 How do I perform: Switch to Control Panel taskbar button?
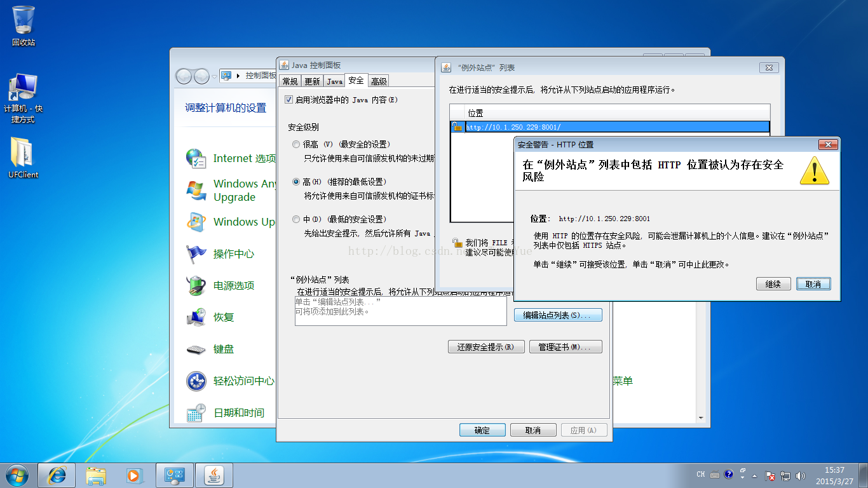click(x=174, y=475)
